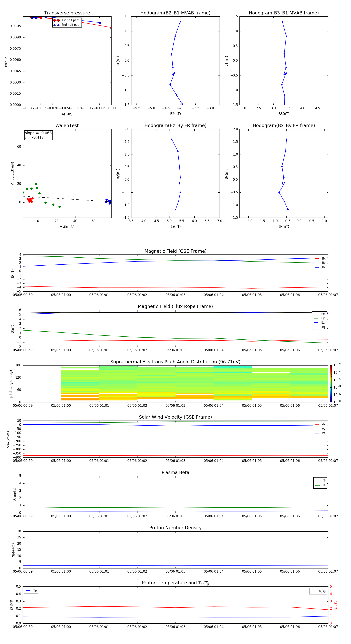This screenshot has width=351, height=644.
Task: Click the 'Vsw(km/s)' y-axis label
Action: pos(8,439)
